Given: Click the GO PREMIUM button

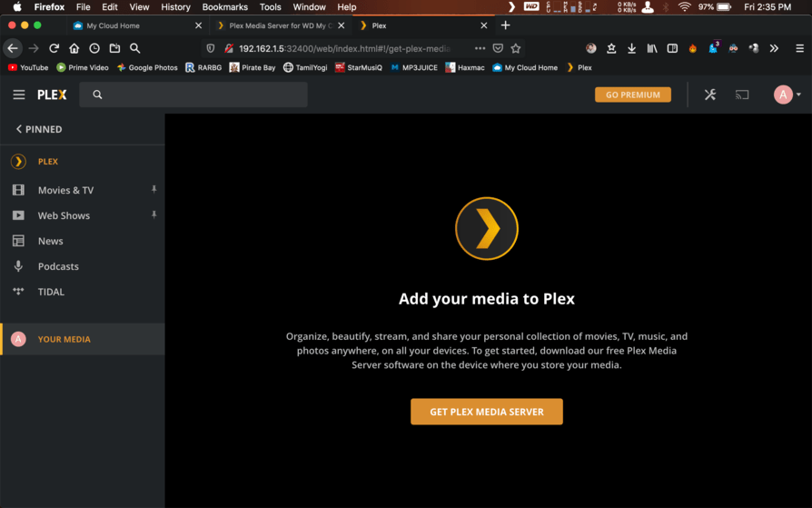Looking at the screenshot, I should pyautogui.click(x=633, y=95).
